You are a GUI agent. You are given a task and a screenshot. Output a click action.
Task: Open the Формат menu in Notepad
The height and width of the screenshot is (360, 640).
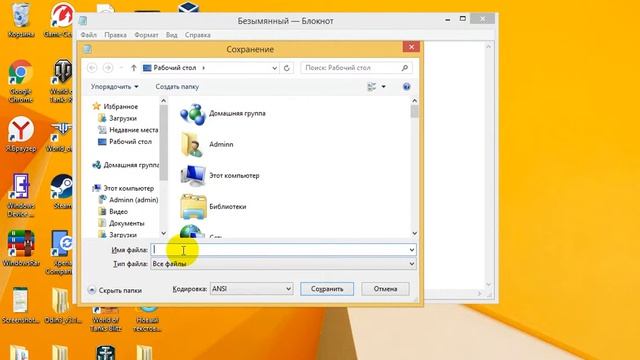point(146,35)
